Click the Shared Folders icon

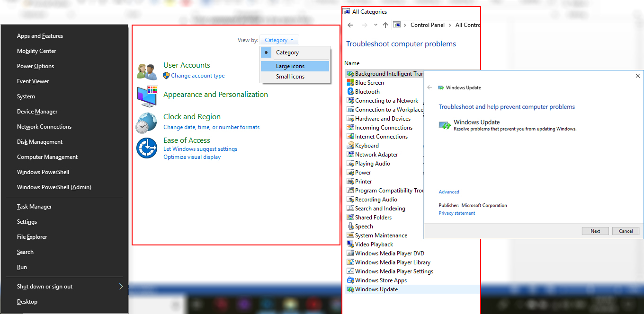coord(350,218)
